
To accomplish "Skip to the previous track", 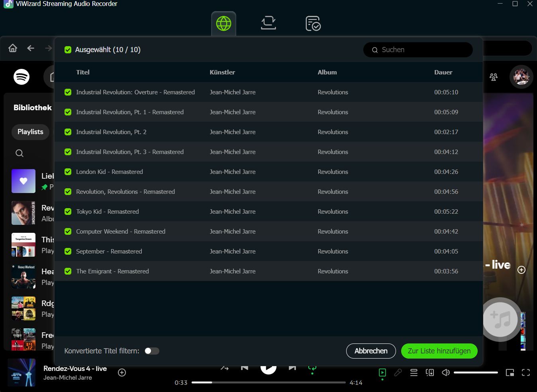I will point(245,368).
